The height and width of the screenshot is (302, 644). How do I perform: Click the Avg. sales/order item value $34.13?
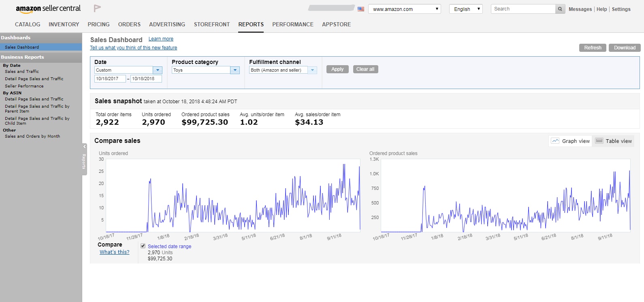(x=309, y=122)
